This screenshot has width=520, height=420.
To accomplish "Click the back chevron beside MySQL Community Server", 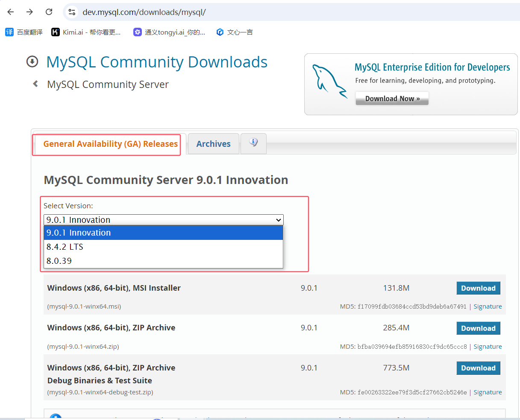I will tap(35, 84).
